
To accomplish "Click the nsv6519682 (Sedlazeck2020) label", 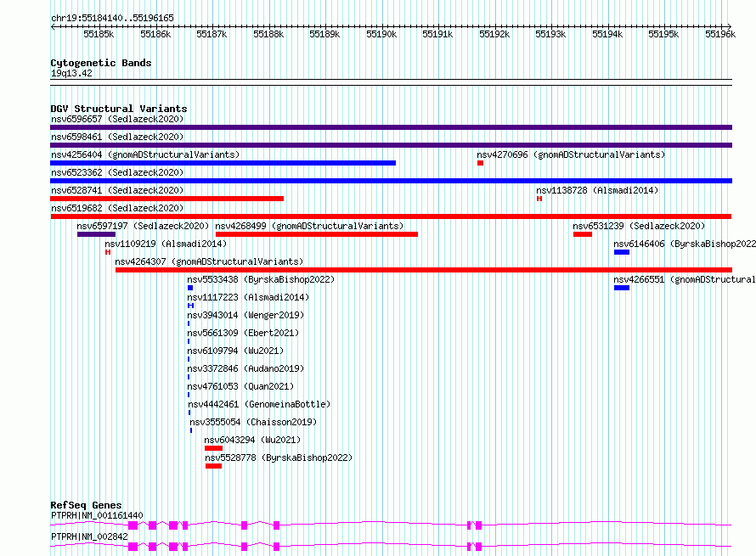I will tap(117, 208).
